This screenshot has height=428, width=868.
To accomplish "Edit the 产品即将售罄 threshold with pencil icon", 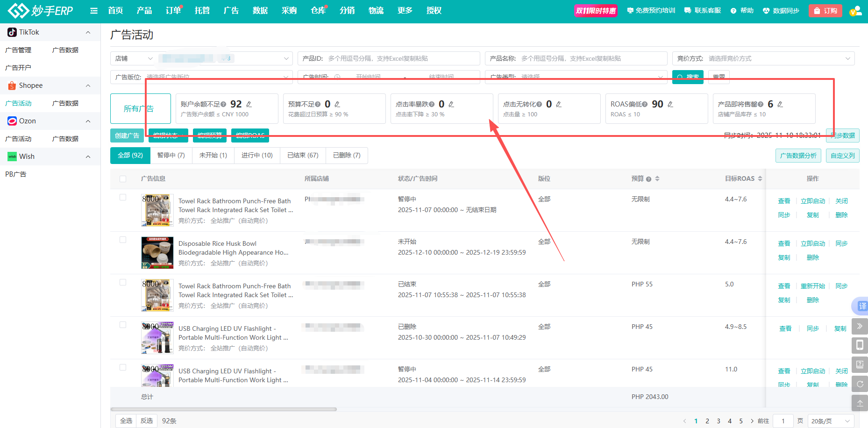I will 780,104.
